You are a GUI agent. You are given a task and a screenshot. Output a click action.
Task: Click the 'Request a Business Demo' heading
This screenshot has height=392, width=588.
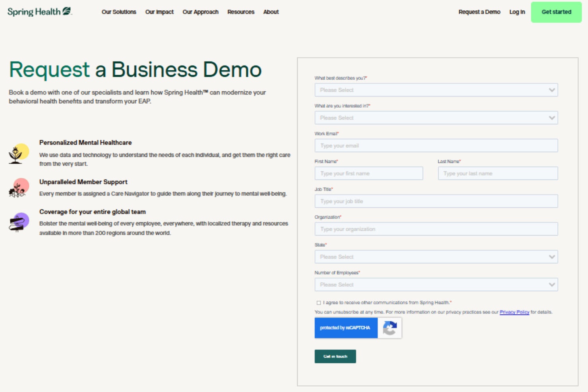tap(135, 70)
